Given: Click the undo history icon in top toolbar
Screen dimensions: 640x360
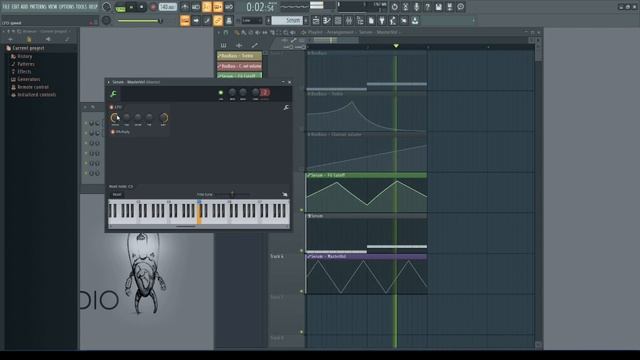Looking at the screenshot, I should 394,7.
